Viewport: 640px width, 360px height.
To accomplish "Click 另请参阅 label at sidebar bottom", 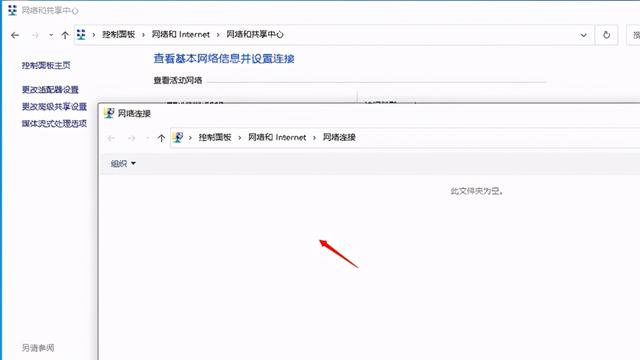I will click(38, 348).
